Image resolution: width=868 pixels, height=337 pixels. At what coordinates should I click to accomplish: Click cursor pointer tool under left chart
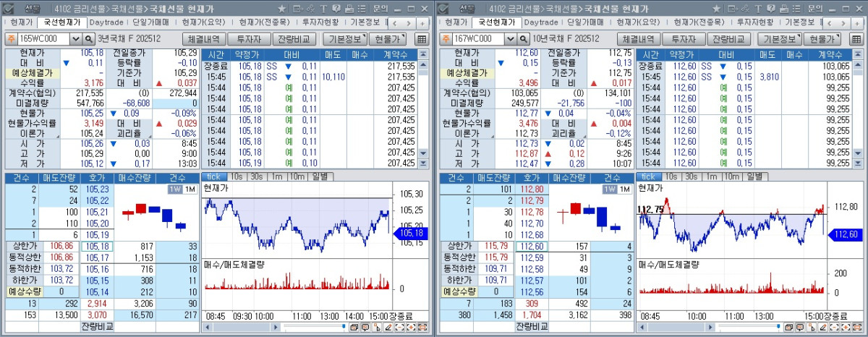pos(377,327)
